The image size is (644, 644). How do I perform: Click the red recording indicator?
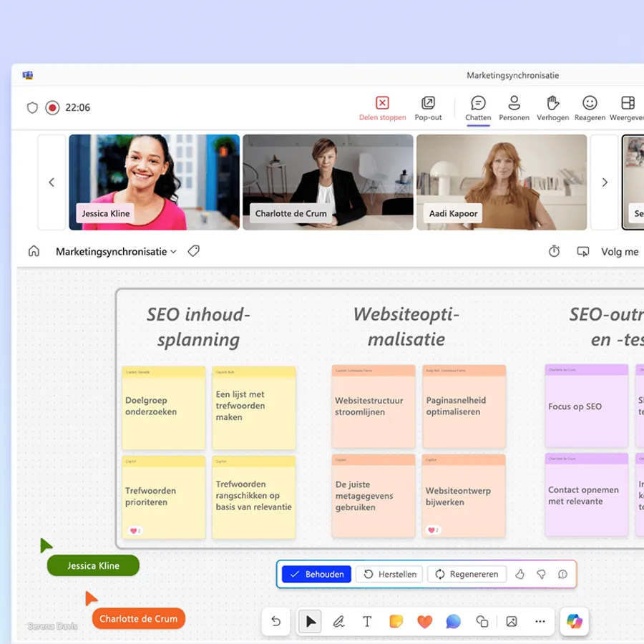52,107
